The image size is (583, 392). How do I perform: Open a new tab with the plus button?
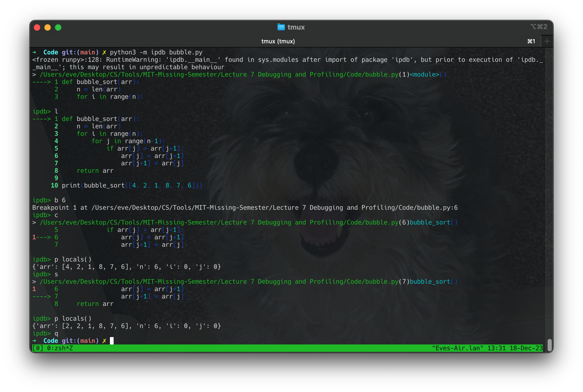547,41
